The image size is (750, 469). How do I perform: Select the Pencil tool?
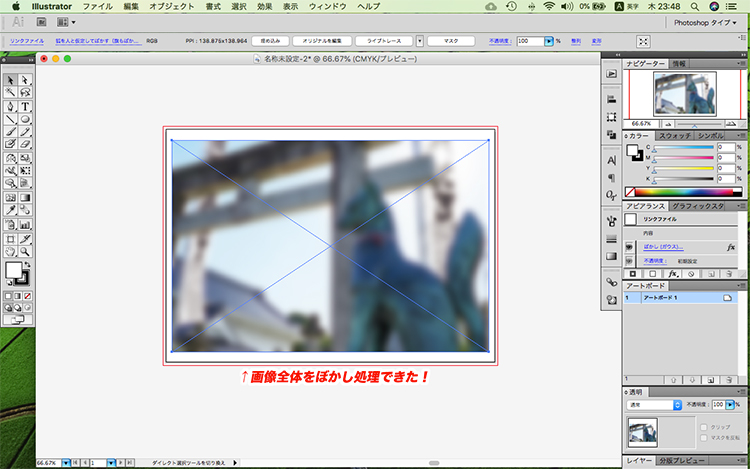pyautogui.click(x=25, y=131)
